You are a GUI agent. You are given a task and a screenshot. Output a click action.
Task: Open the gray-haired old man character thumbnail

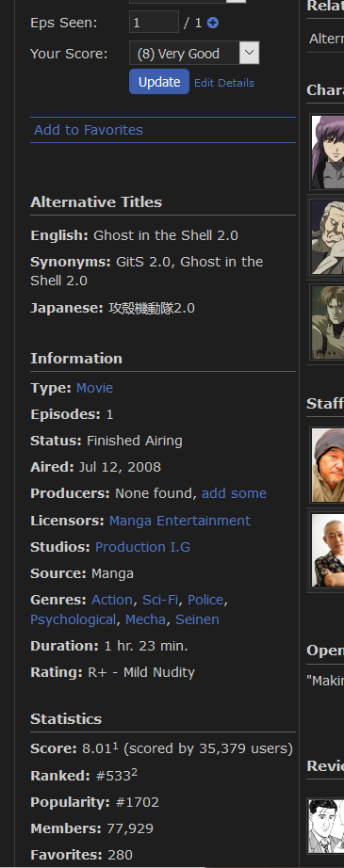[327, 237]
